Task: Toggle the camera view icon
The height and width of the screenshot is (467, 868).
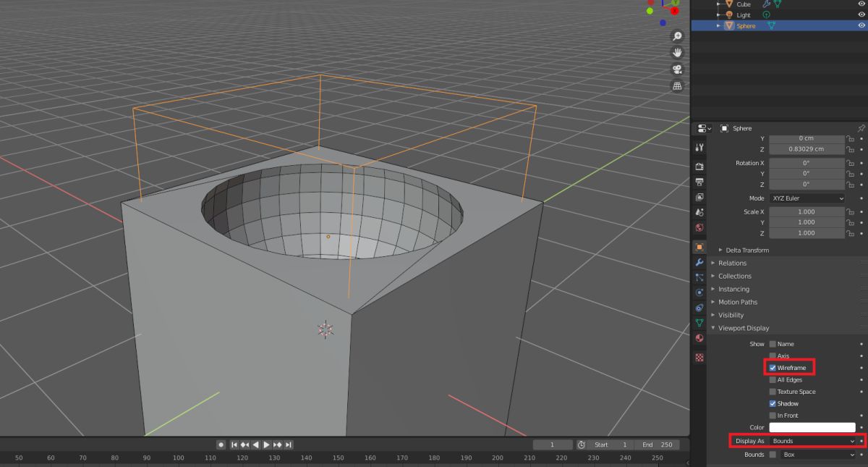Action: coord(677,70)
